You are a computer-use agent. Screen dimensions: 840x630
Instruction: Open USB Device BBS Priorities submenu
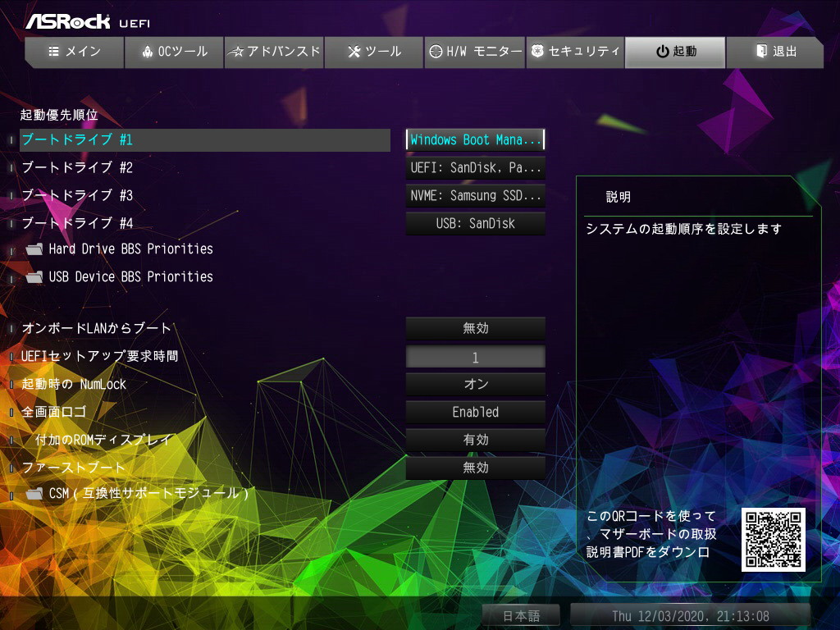(130, 277)
